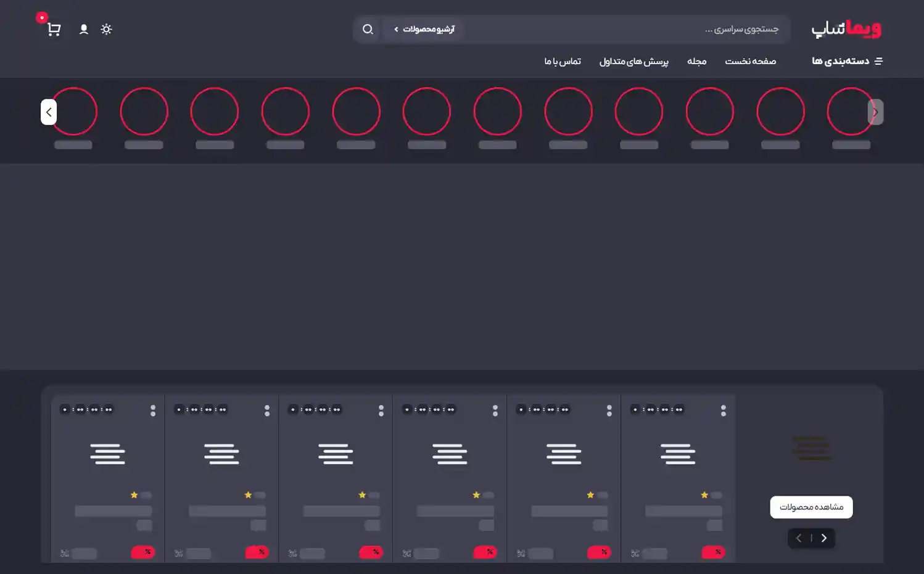
Task: Open three-dot options on first right product card
Action: coord(724,411)
